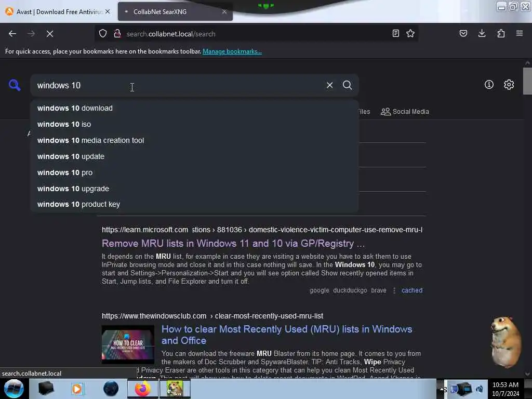Open the Social Media search category
The height and width of the screenshot is (399, 532).
[405, 112]
